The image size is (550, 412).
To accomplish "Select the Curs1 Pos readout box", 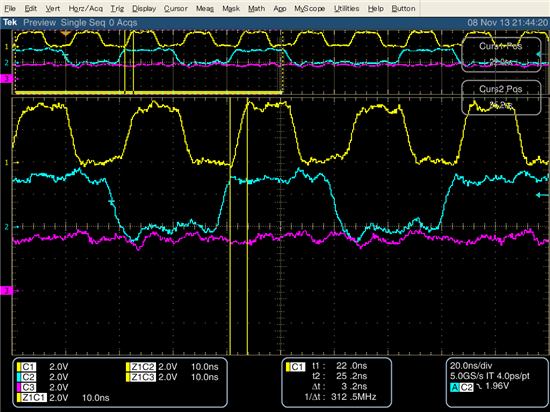I will pyautogui.click(x=501, y=55).
